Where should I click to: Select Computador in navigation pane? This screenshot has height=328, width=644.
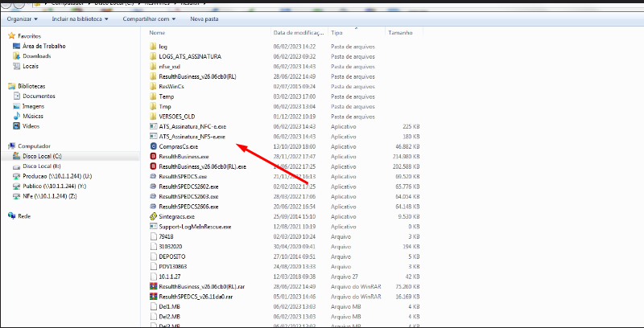[x=34, y=146]
